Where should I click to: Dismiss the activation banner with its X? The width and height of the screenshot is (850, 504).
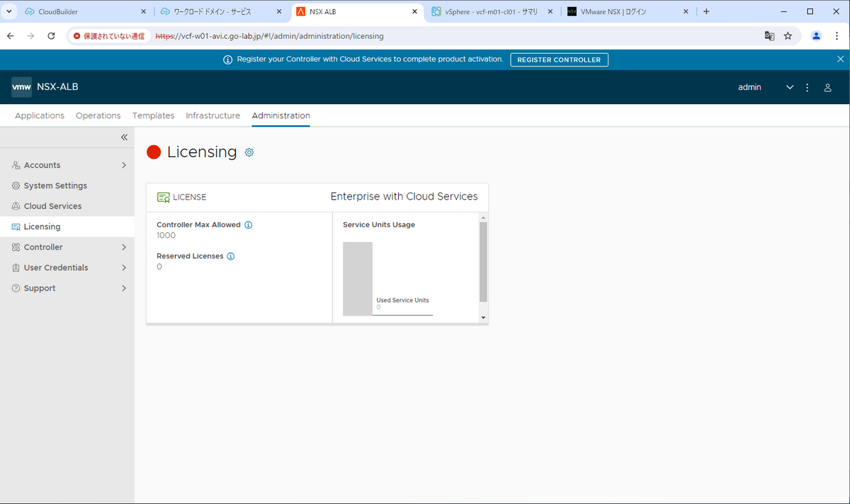[x=840, y=59]
